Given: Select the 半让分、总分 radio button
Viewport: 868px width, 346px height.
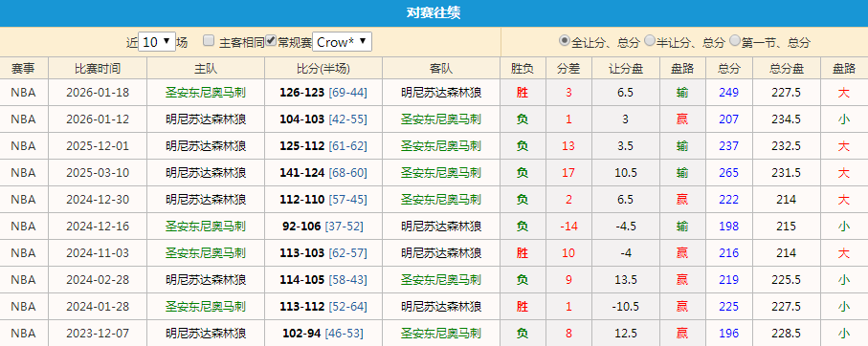Looking at the screenshot, I should coord(650,40).
